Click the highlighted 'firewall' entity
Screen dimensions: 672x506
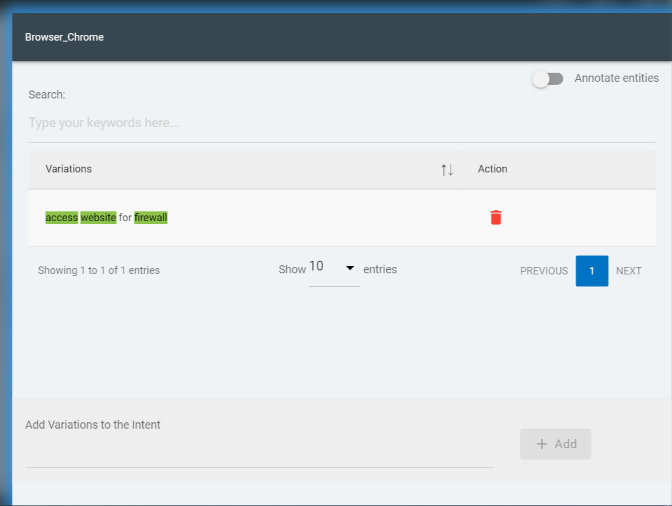click(151, 218)
